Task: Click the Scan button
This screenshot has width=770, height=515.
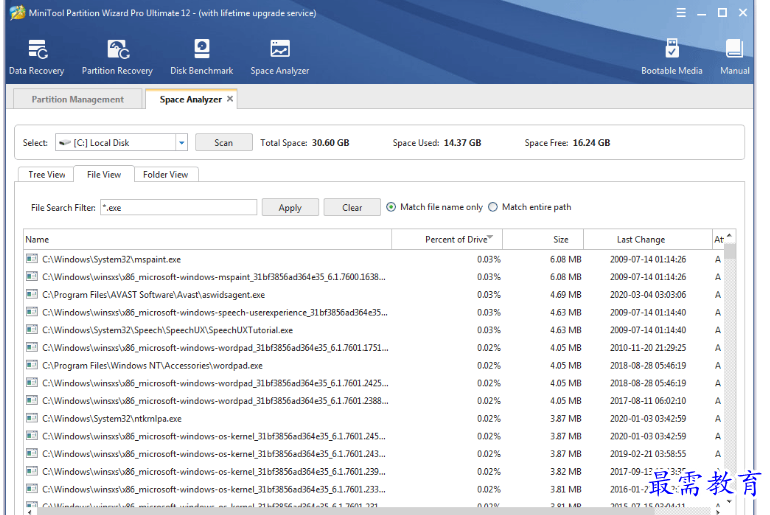Action: pos(223,142)
